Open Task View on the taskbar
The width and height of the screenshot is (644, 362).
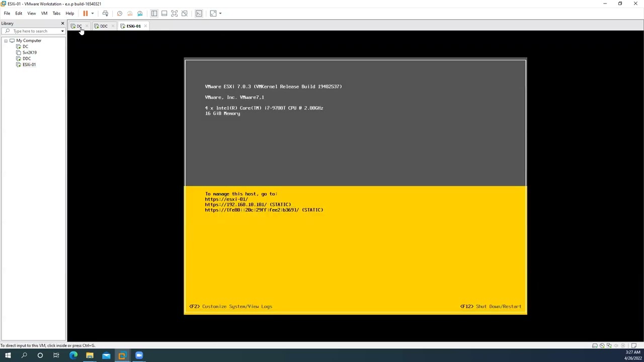pos(56,356)
